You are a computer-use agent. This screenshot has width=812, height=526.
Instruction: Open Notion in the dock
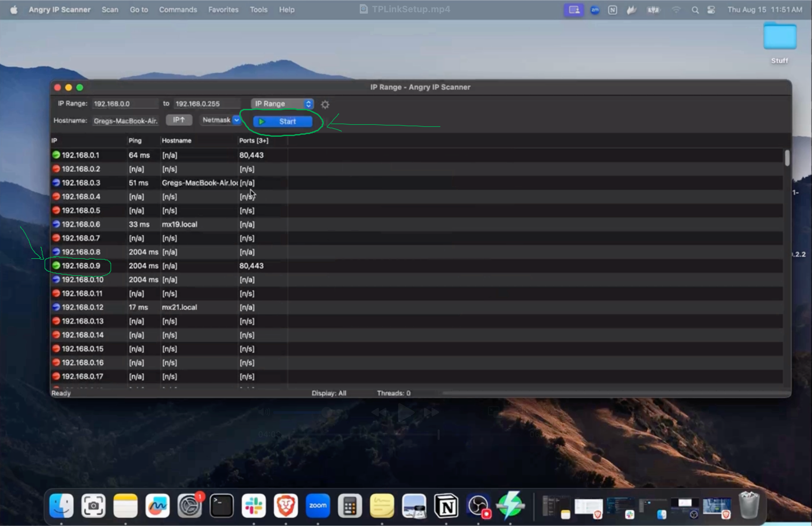click(446, 506)
